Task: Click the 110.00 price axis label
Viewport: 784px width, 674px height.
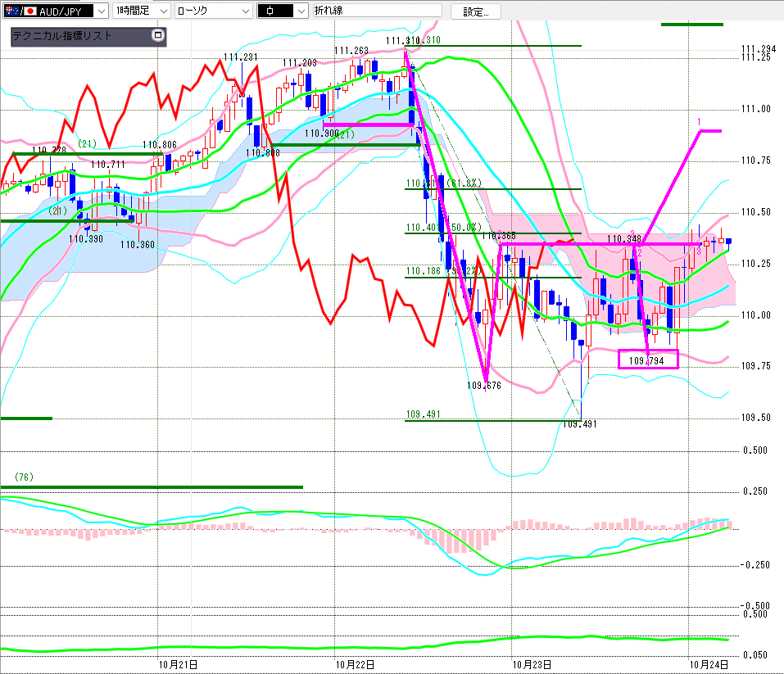Action: (x=756, y=315)
